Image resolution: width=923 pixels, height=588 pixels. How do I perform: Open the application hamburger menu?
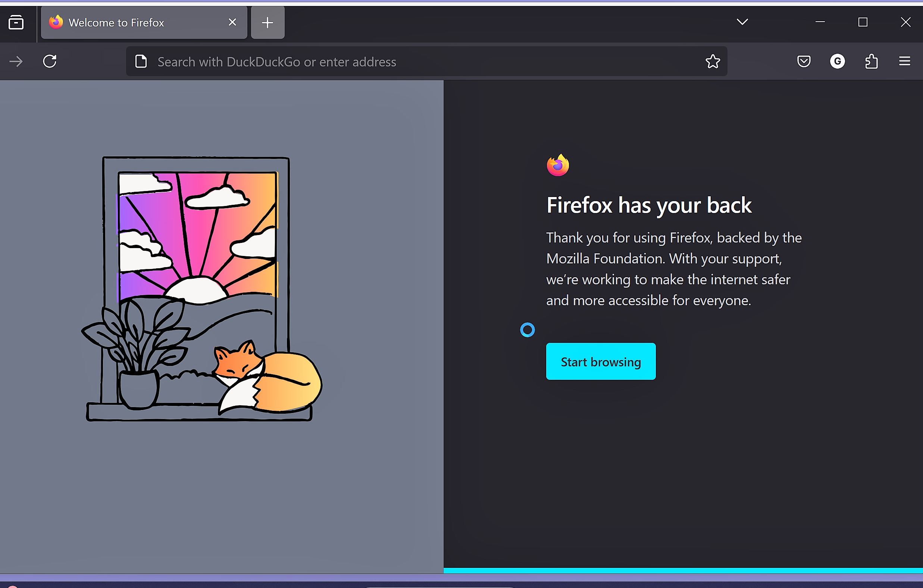[905, 61]
